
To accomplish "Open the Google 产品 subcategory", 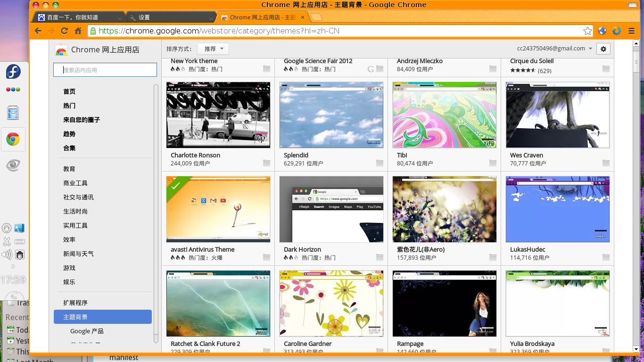I will [87, 331].
